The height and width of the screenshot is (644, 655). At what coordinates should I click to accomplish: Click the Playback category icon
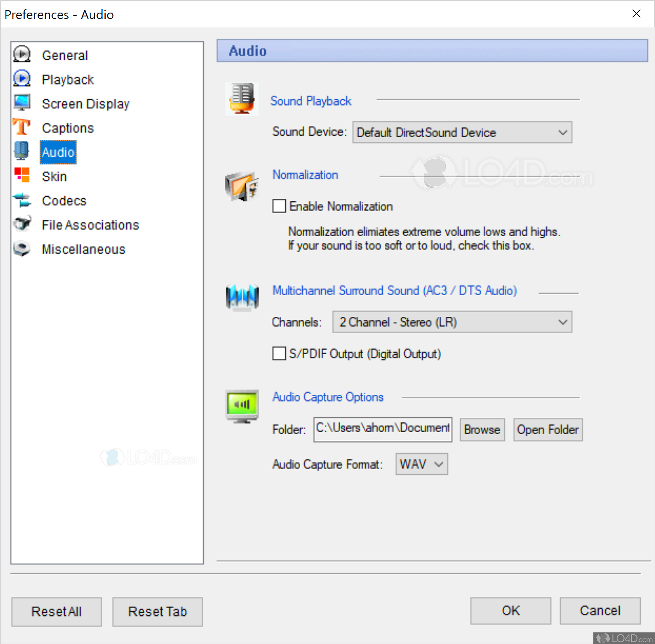tap(22, 78)
